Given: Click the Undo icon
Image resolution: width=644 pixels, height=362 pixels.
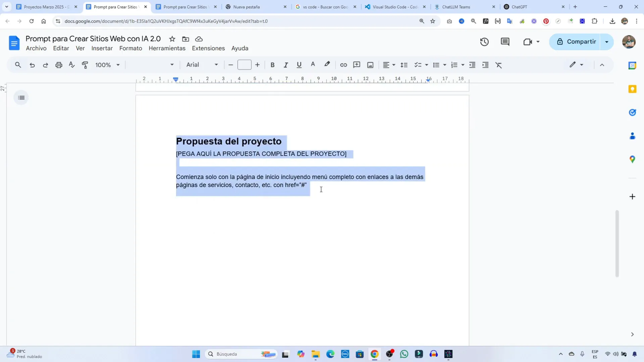Looking at the screenshot, I should pos(32,65).
